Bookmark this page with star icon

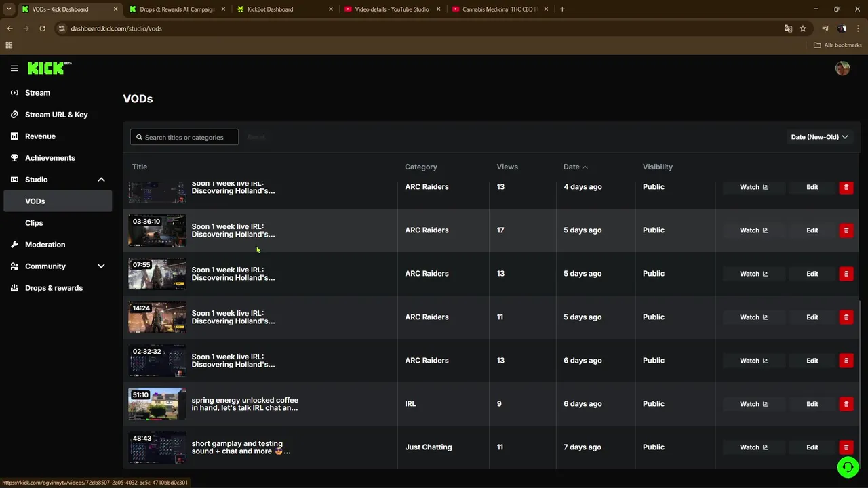803,28
